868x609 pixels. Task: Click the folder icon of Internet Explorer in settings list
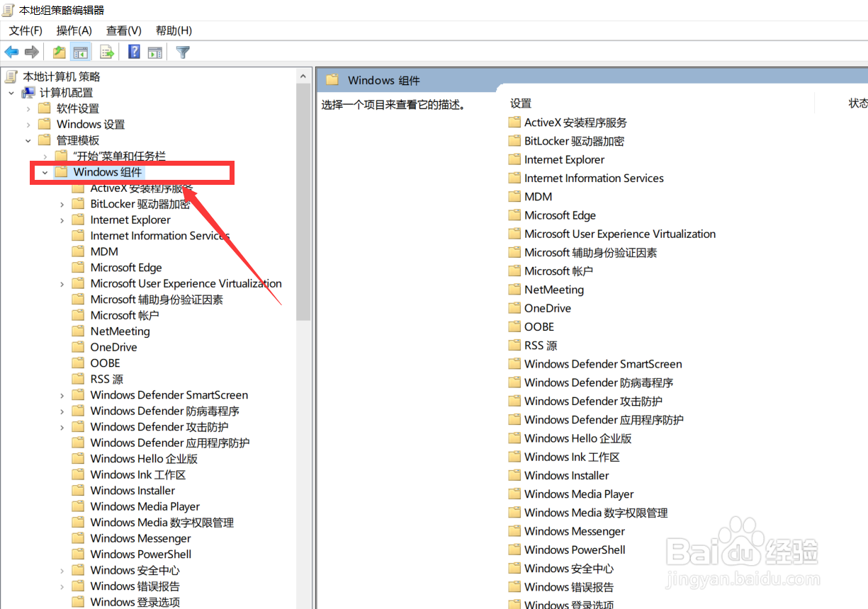514,159
